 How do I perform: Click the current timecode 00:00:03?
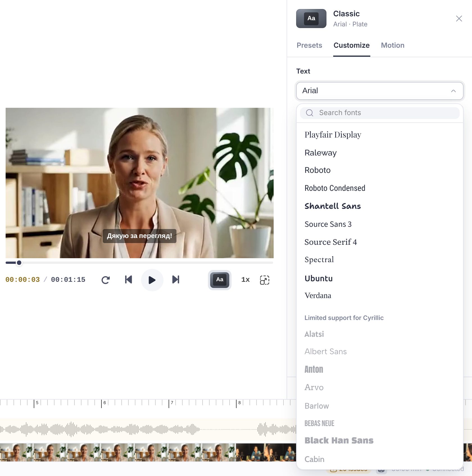pos(23,280)
